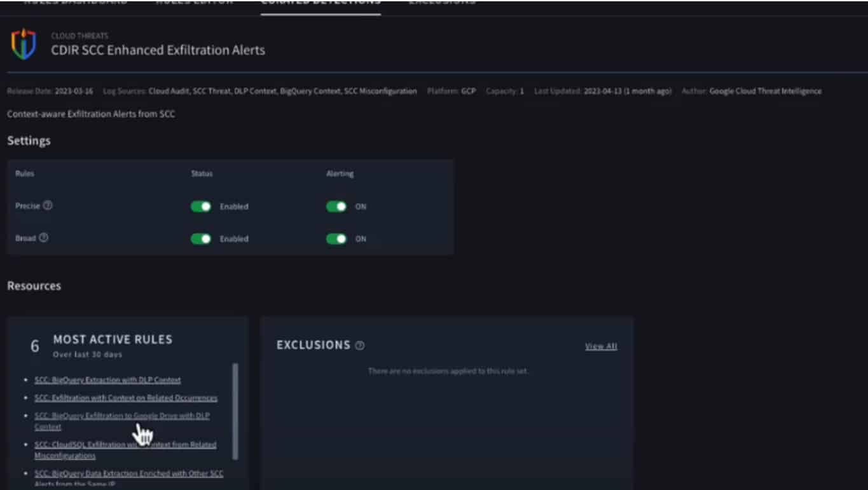Click the Cloud Threats shield logo
This screenshot has width=868, height=490.
(24, 44)
